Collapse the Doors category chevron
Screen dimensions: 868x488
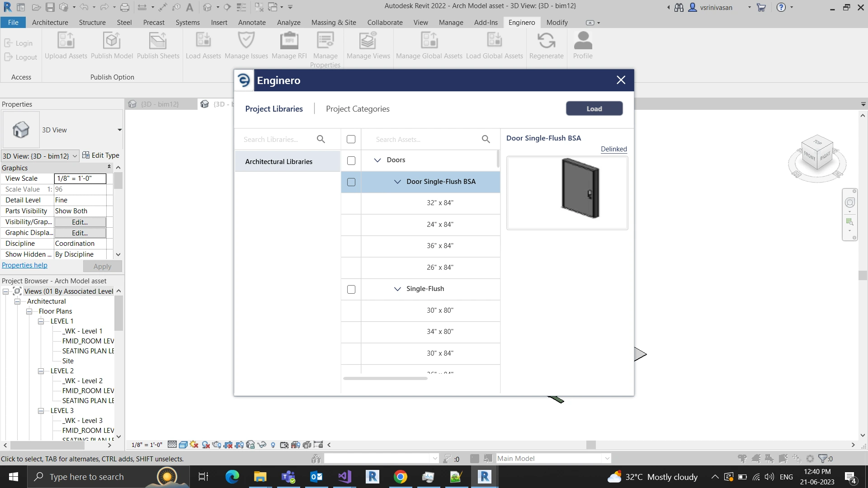tap(377, 160)
